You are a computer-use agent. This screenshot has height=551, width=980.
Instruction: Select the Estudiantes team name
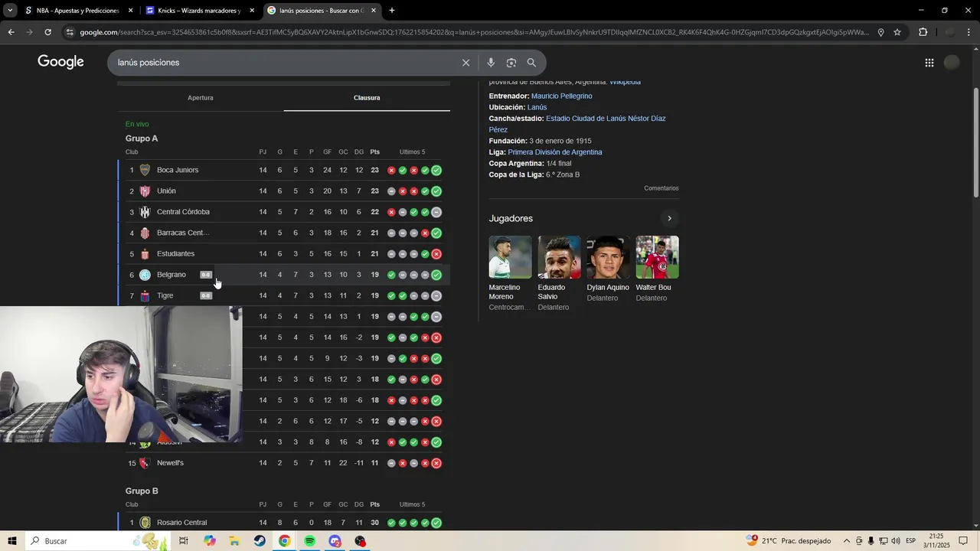[x=175, y=254]
